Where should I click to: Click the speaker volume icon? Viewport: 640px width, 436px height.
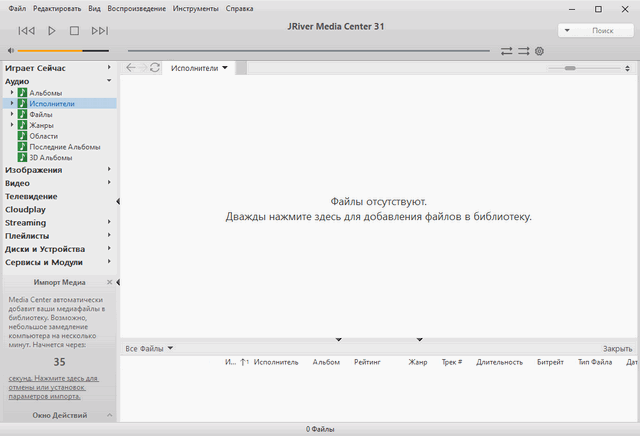coord(10,50)
